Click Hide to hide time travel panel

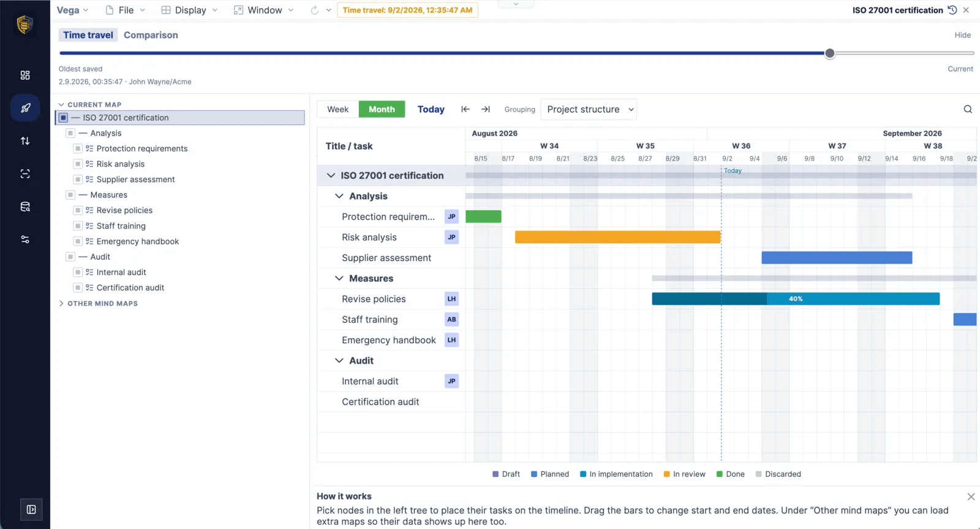[x=962, y=35]
